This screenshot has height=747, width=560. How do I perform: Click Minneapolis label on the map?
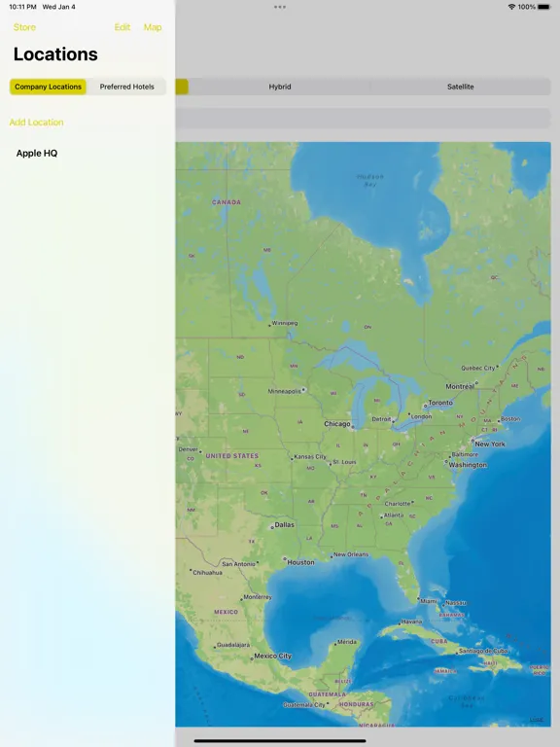click(284, 391)
